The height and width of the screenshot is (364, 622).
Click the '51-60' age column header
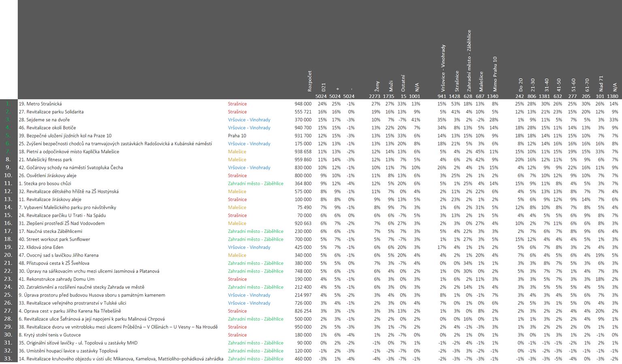574,85
